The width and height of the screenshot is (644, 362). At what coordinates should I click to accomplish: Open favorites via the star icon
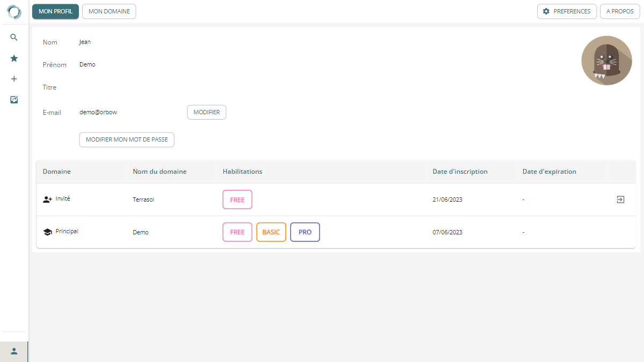[x=14, y=58]
